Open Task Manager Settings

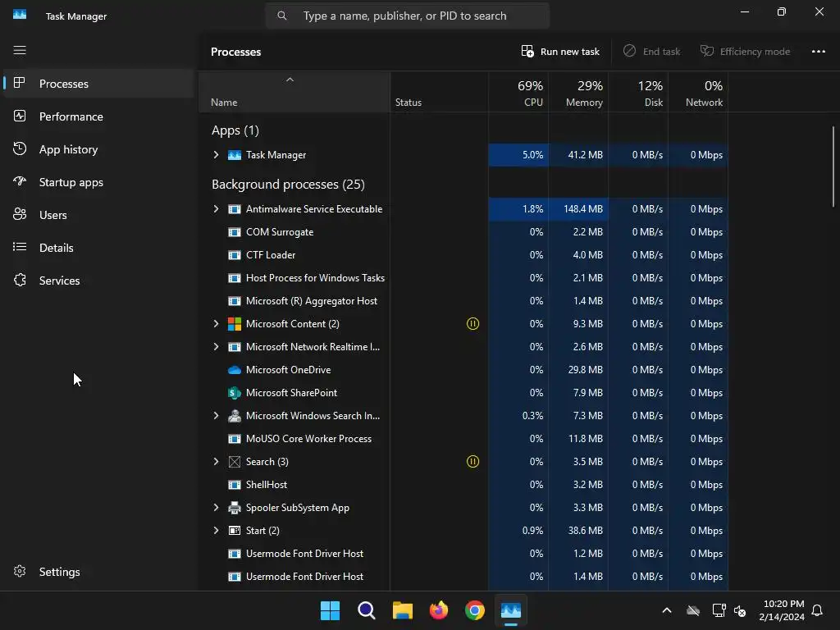(98, 572)
